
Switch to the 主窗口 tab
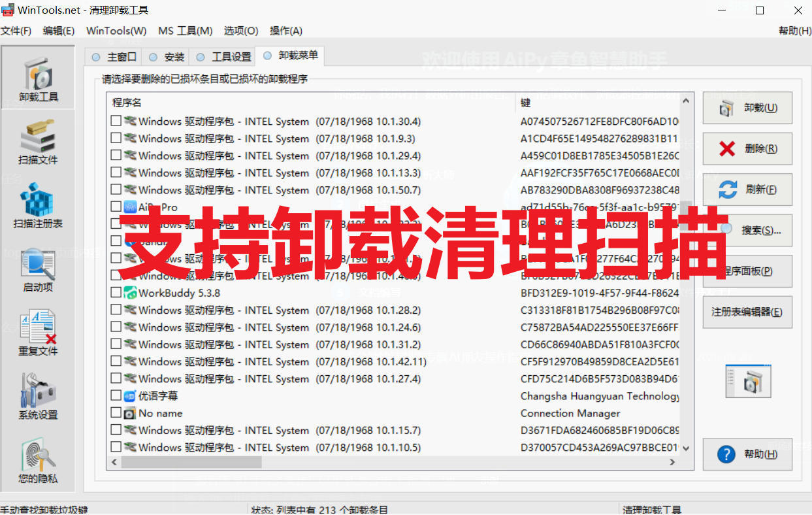tap(114, 57)
